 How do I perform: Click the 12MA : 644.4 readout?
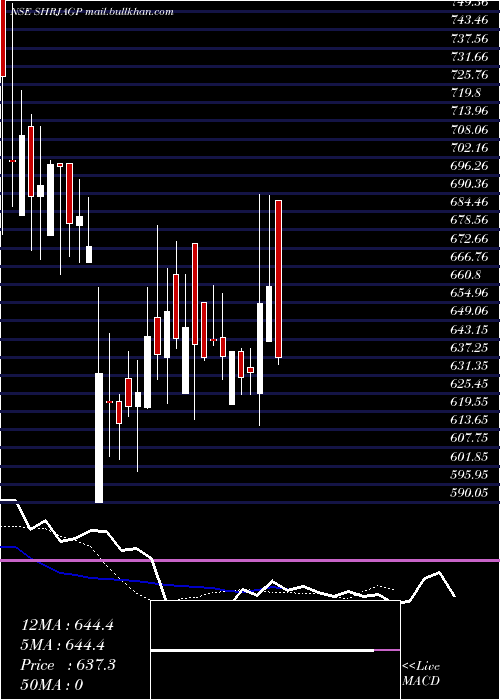67,625
